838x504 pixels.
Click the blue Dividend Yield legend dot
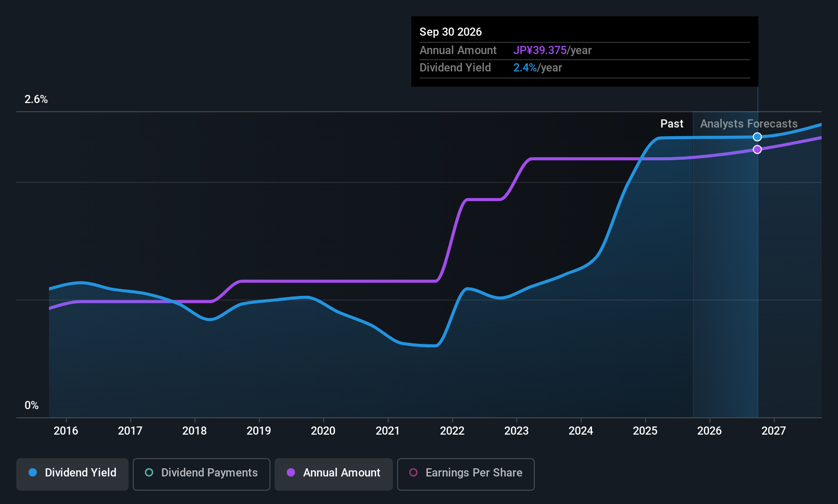pos(33,473)
